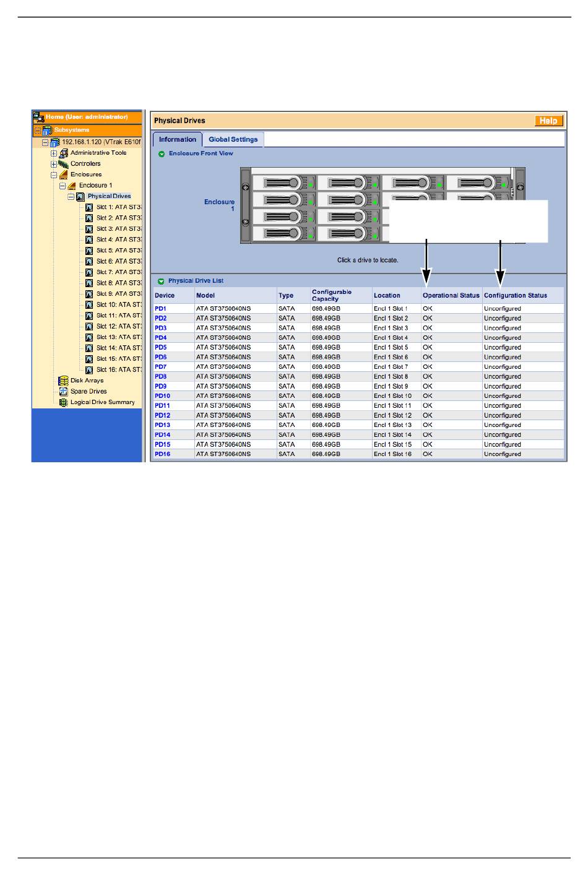Click the Slot 8 drive icon
The height and width of the screenshot is (875, 588).
pos(89,283)
